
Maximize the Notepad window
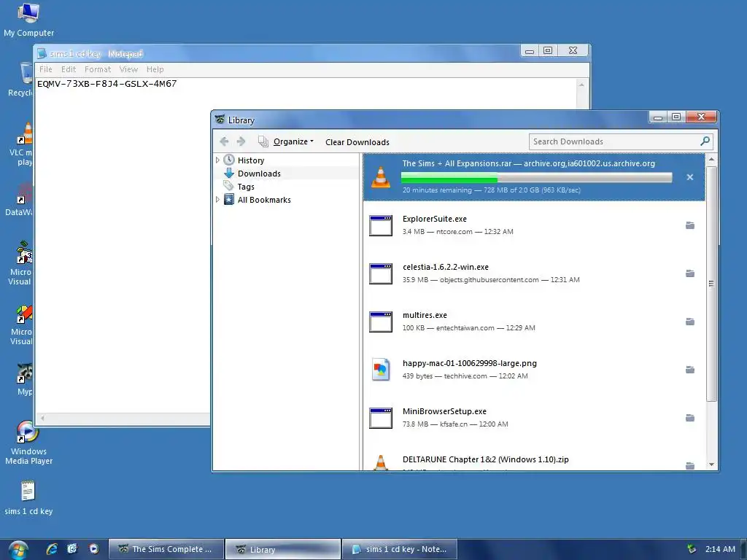tap(548, 50)
